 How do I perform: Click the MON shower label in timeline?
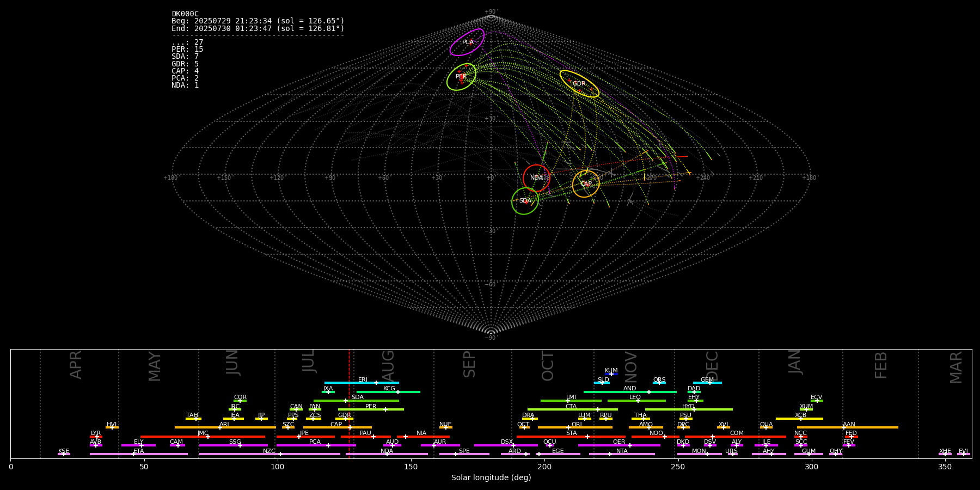click(x=699, y=451)
